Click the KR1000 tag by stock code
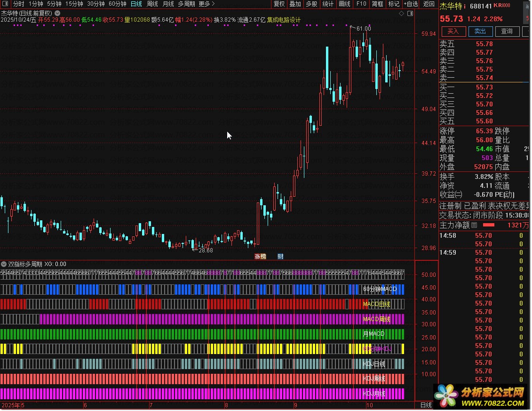The image size is (532, 411). (502, 6)
